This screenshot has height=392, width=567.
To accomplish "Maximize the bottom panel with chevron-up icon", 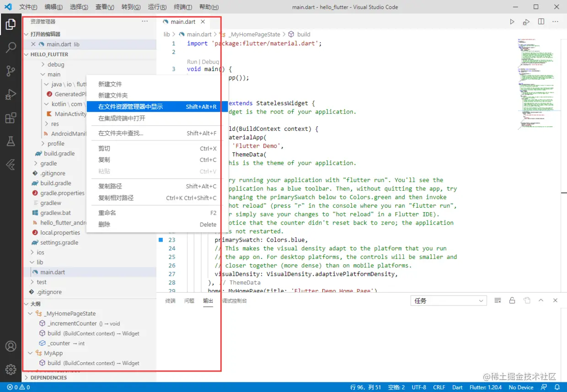I will pos(541,301).
